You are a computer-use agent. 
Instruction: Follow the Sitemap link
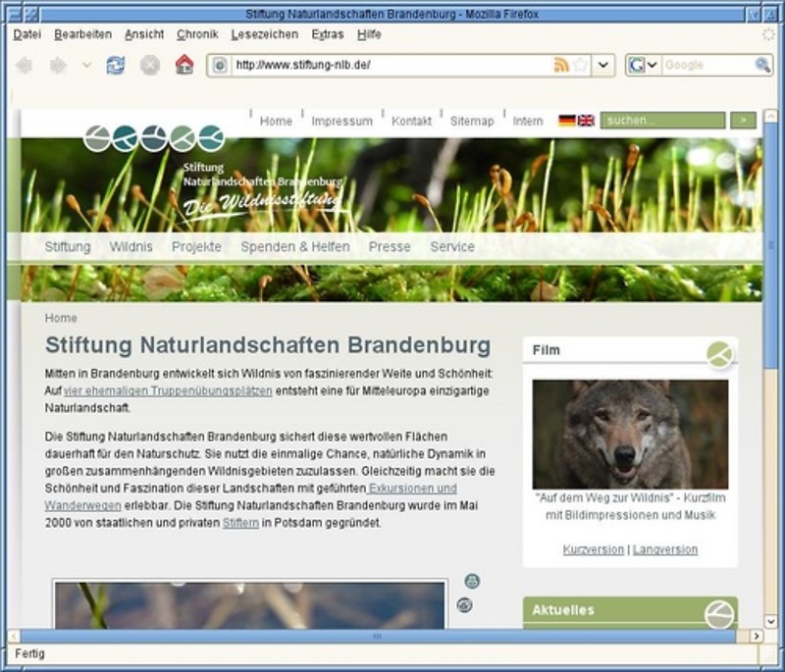click(472, 121)
